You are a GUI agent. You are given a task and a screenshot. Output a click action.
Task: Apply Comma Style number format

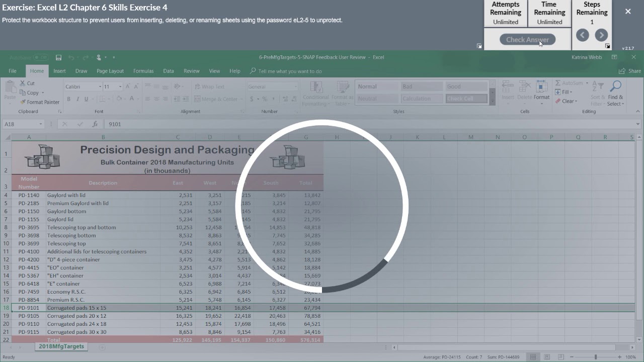(x=273, y=99)
